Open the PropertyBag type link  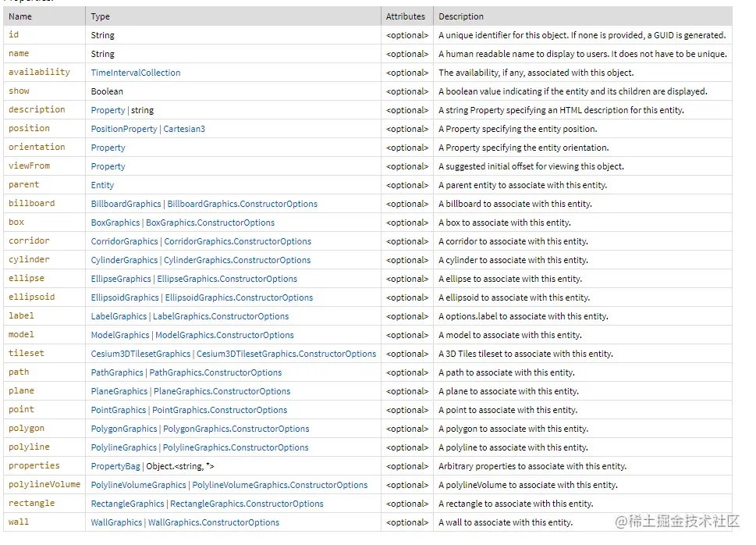116,466
